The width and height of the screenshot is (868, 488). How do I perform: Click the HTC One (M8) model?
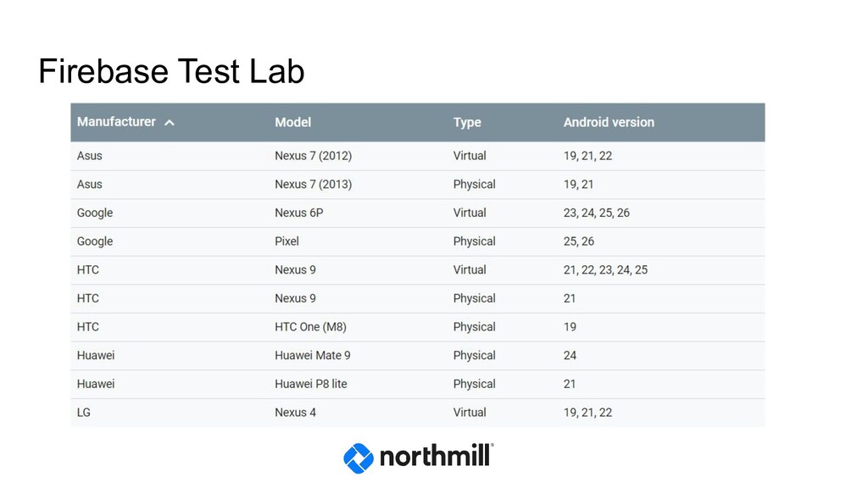pos(310,327)
